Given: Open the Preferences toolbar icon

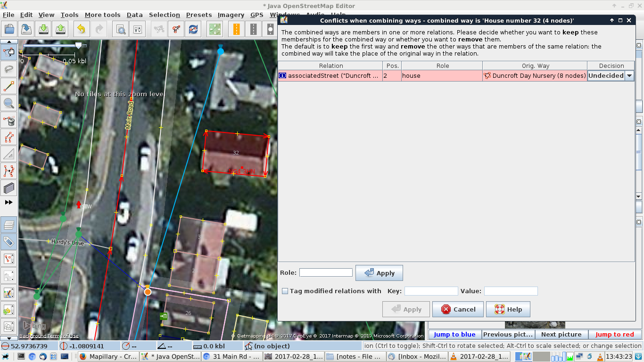Looking at the screenshot, I should click(x=138, y=29).
